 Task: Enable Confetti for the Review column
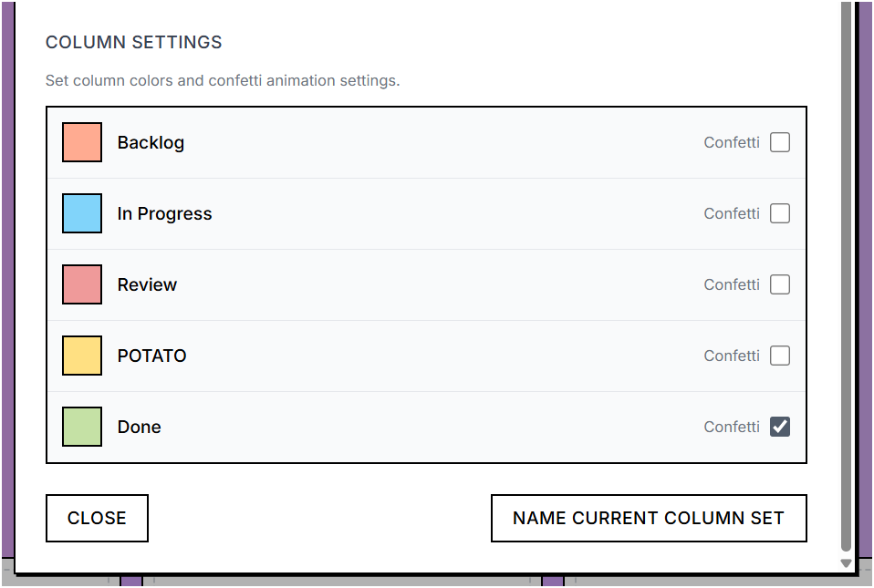tap(780, 284)
